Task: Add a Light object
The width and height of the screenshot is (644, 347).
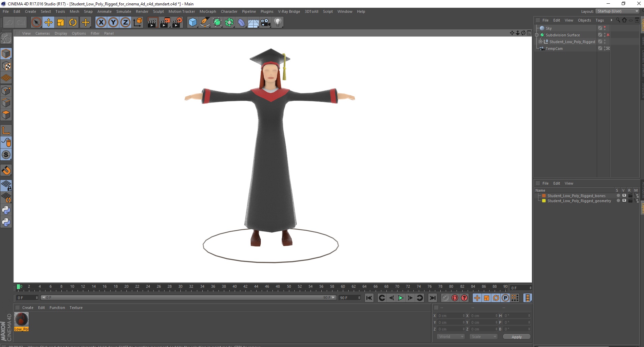Action: [x=278, y=23]
